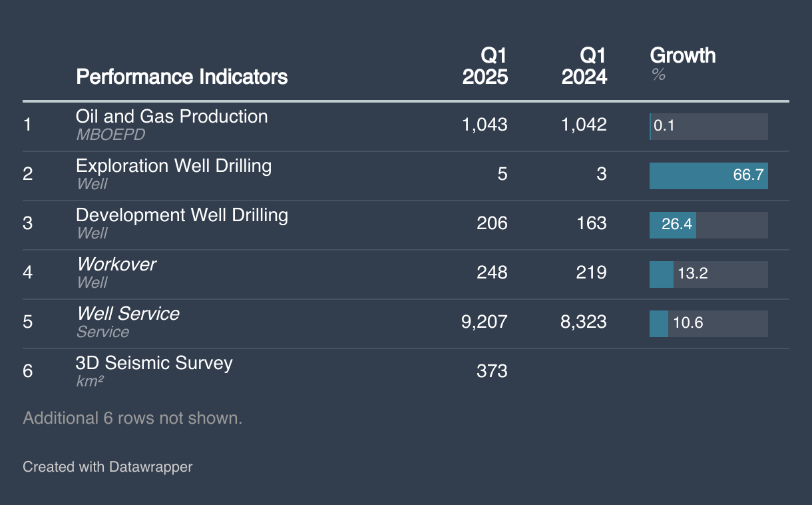
Task: Click the Performance Indicators column header
Action: coord(182,77)
